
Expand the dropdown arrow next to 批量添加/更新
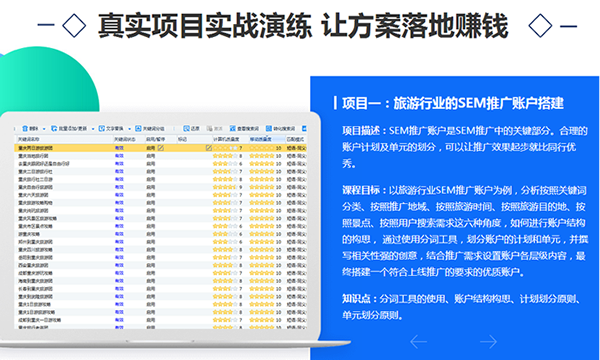(93, 129)
